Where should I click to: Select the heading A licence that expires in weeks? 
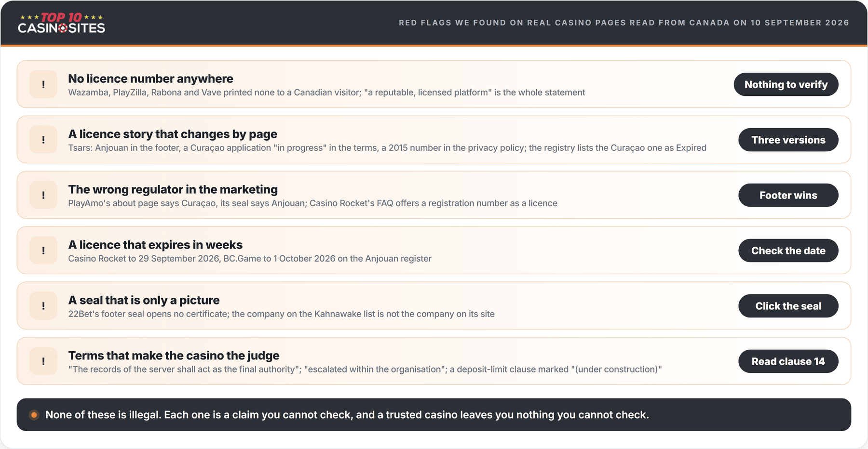(155, 245)
